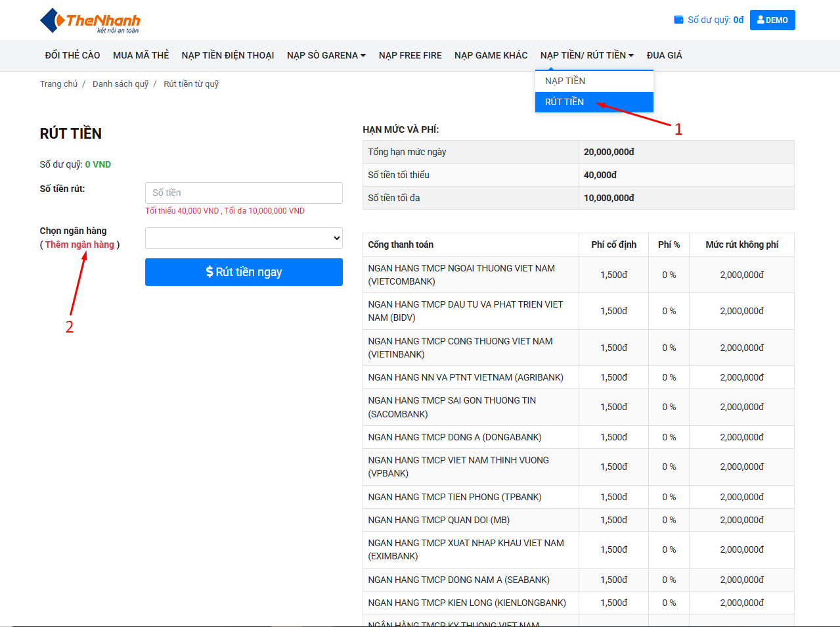This screenshot has width=840, height=627.
Task: Click the 0 % fee in TPBANK row
Action: [x=669, y=497]
